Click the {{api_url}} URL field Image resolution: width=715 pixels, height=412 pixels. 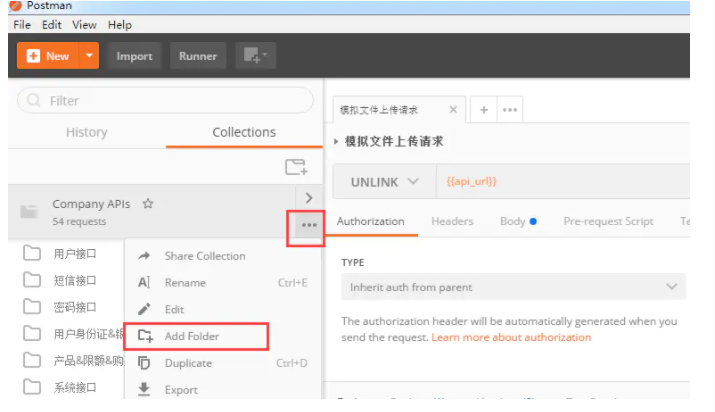[x=563, y=181]
